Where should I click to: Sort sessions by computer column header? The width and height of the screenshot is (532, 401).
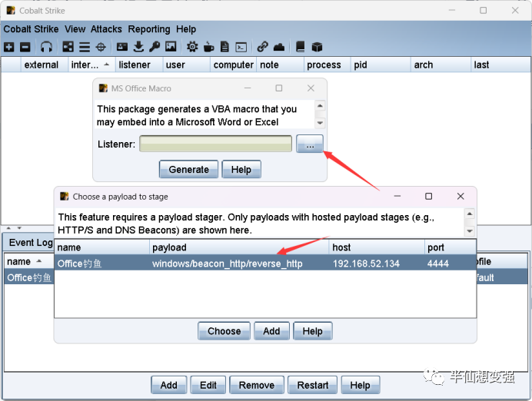pos(234,65)
